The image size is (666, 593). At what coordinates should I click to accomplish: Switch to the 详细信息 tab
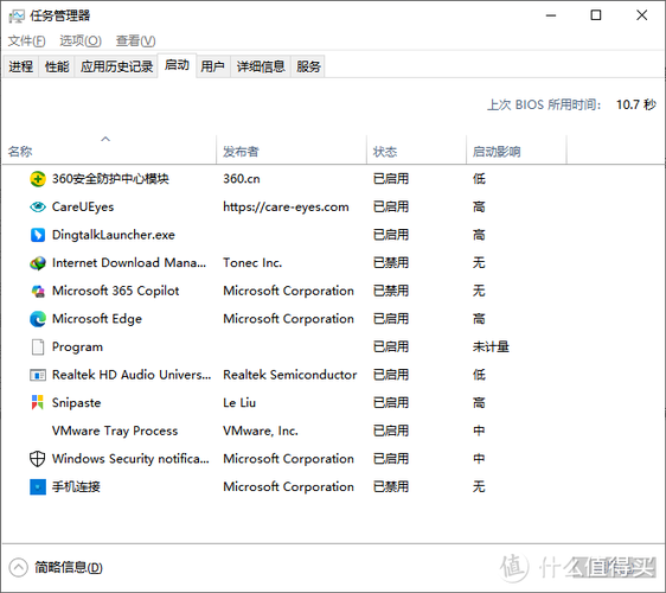coord(260,67)
